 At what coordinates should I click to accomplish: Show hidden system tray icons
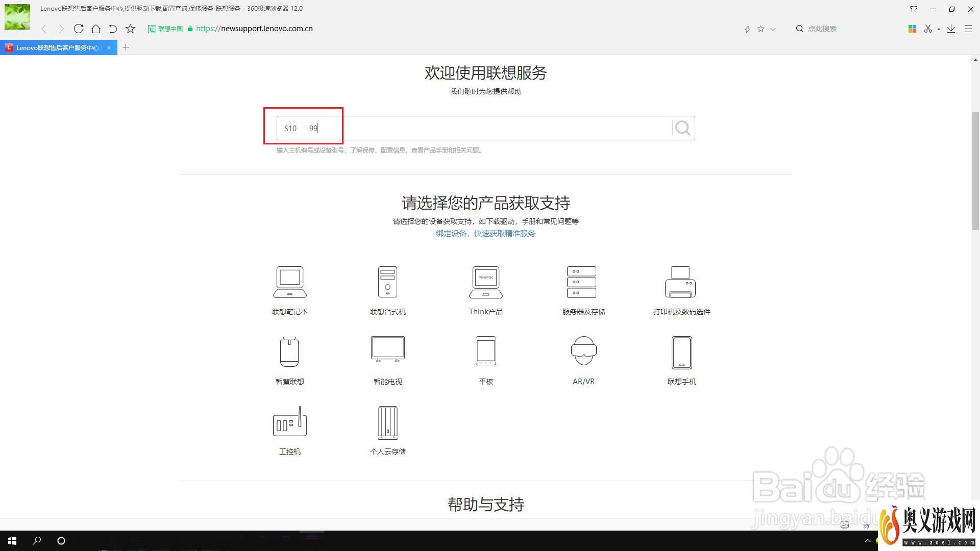tap(868, 541)
